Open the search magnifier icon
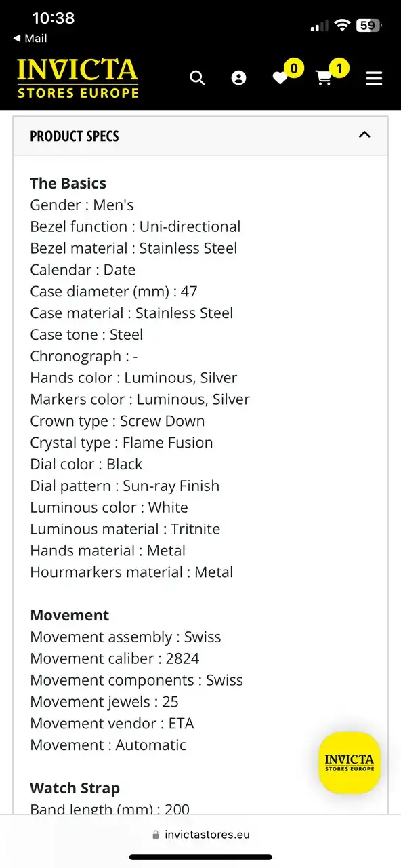Screen dimensions: 401x868 point(197,78)
